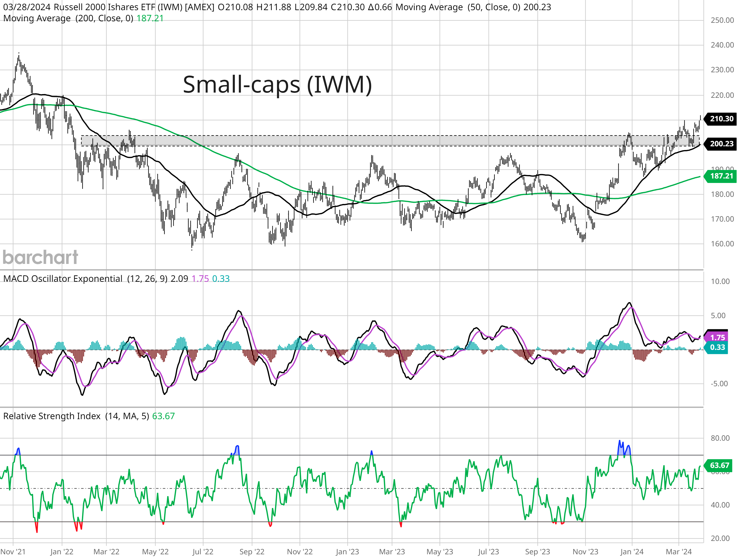Click the Nov '23 date axis label
Viewport: 737px width, 560px height.
tap(586, 552)
